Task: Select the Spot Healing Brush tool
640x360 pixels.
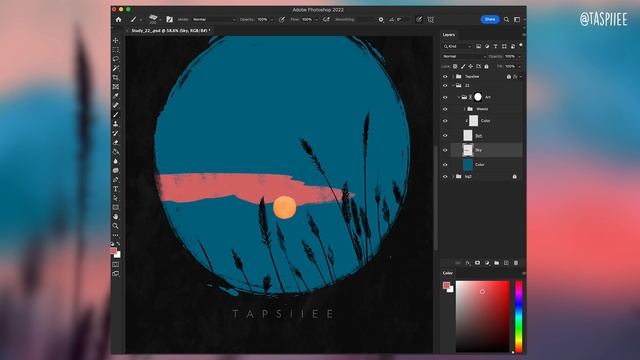Action: click(x=116, y=105)
